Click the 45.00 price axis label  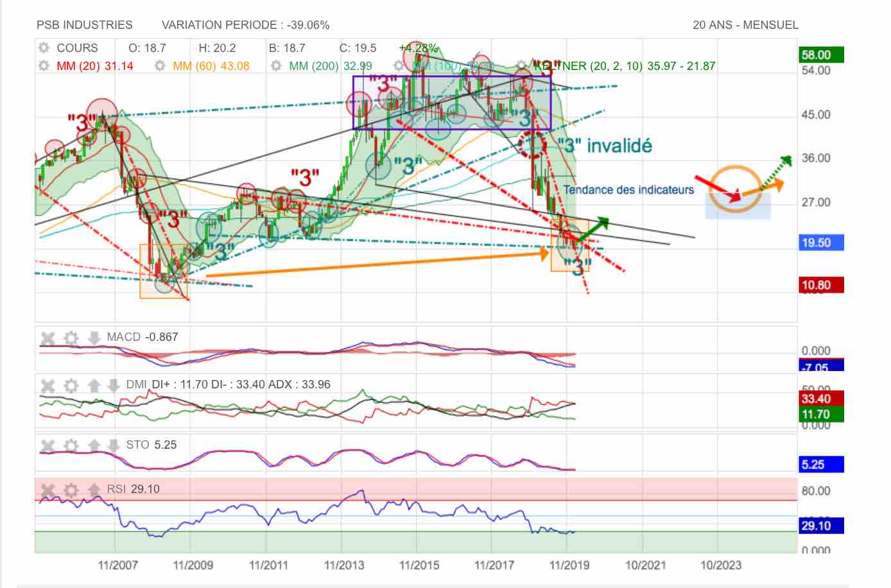(816, 115)
